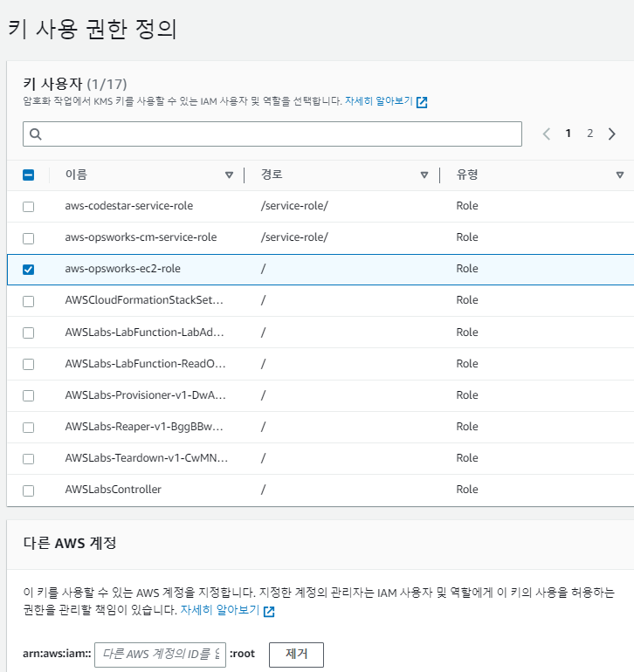The height and width of the screenshot is (672, 634).
Task: Toggle the select-all checkbox in the table header
Action: pyautogui.click(x=28, y=175)
